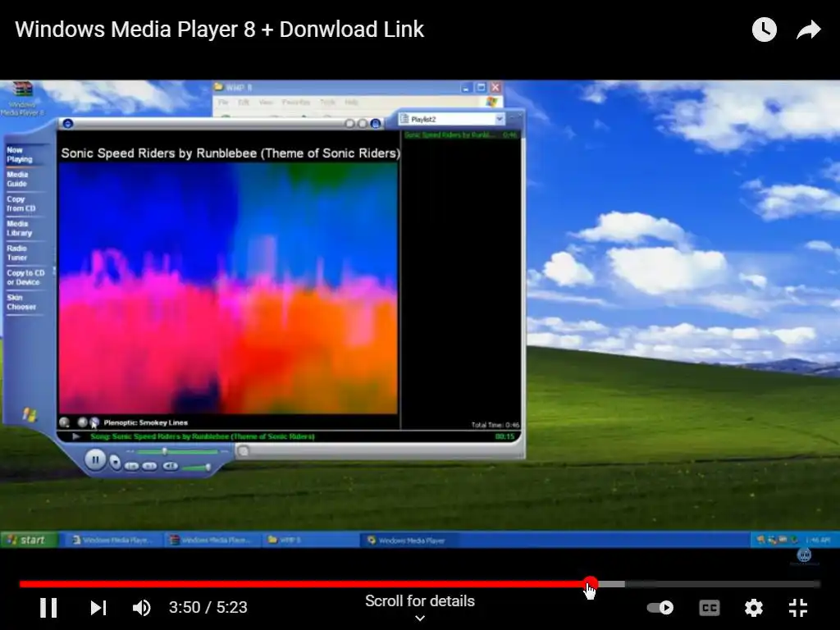840x630 pixels.
Task: Open the video title Windows Media Player 8 link
Action: pos(219,30)
